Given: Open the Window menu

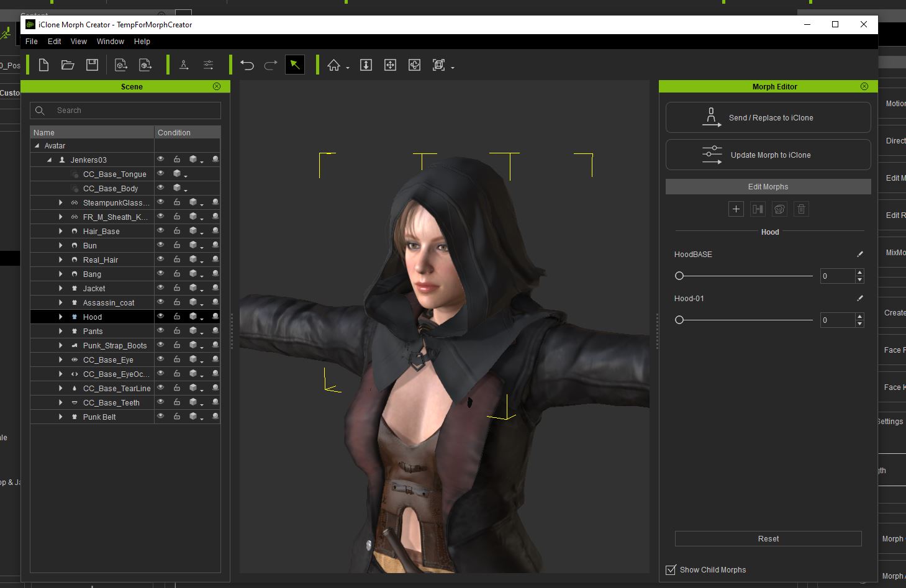Looking at the screenshot, I should [111, 42].
